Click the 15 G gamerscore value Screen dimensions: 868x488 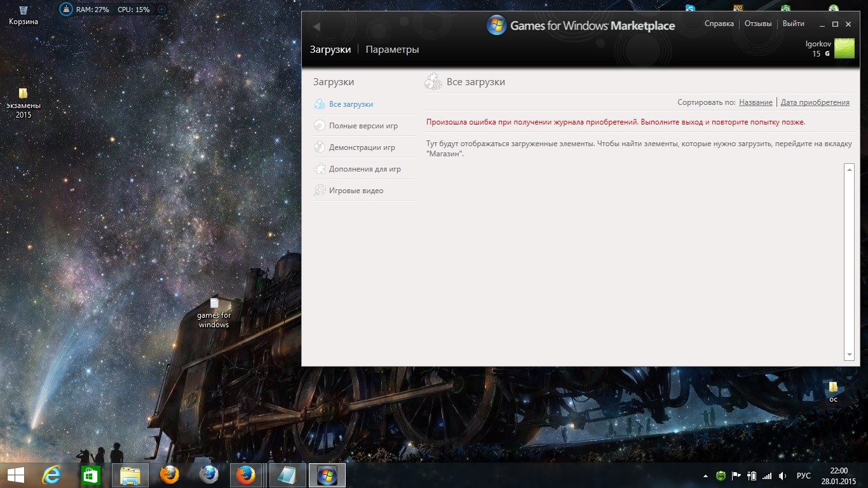pos(821,54)
